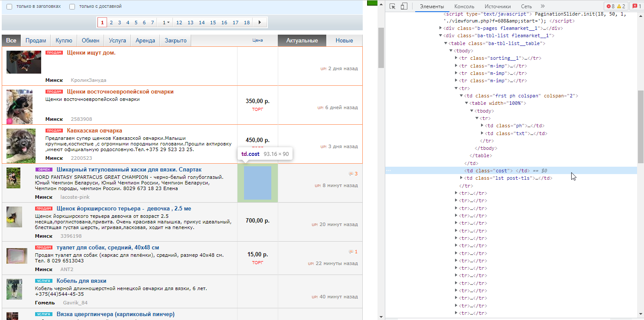Go to the next page with the arrow button
The width and height of the screenshot is (644, 320).
[260, 23]
